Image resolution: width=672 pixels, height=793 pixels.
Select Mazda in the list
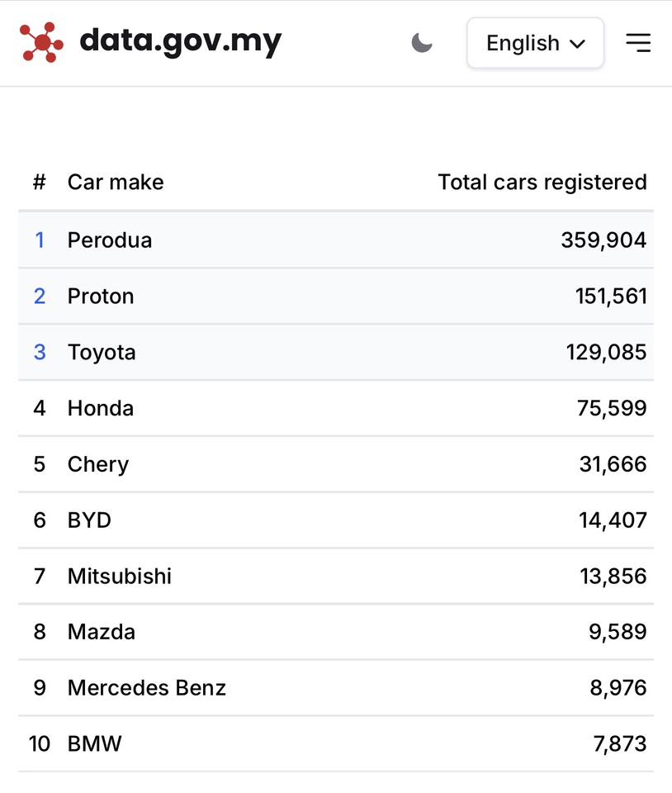click(x=102, y=632)
